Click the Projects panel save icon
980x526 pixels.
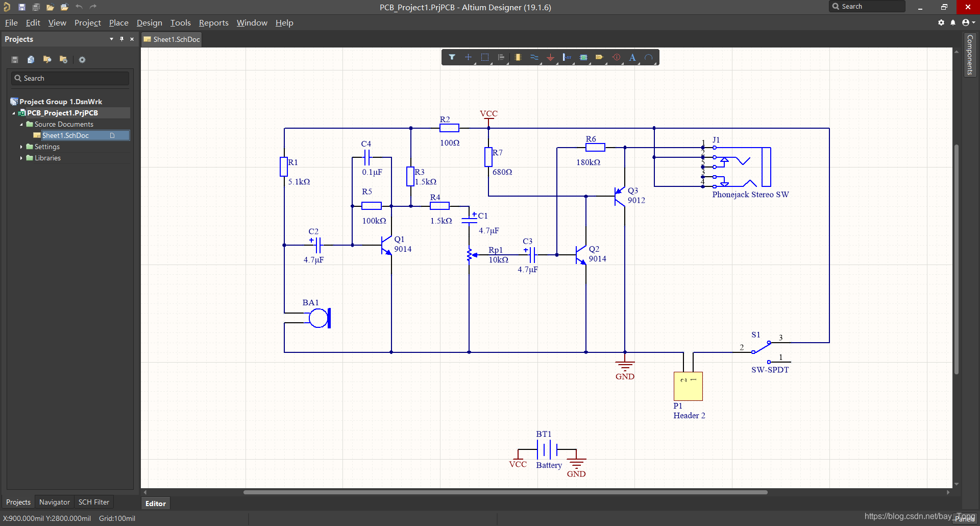[15, 60]
